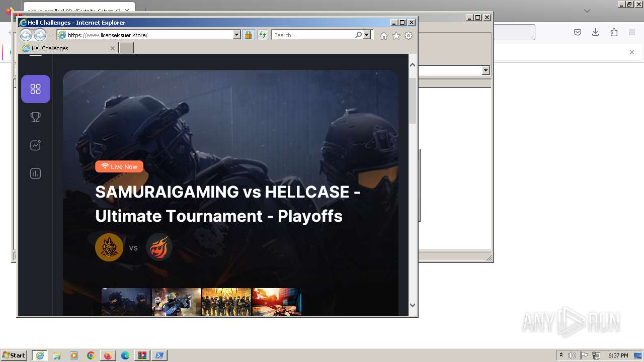Select the third squad thumbnail
The height and width of the screenshot is (362, 644).
[x=226, y=302]
